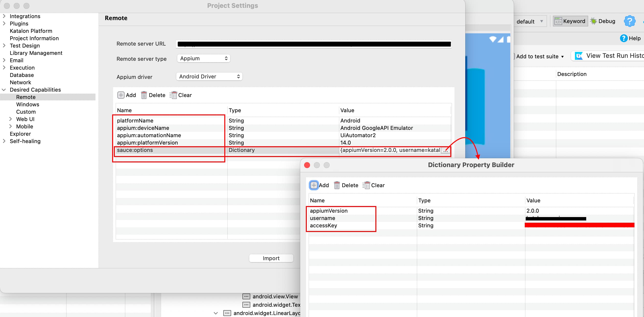Click the Import button

(271, 258)
